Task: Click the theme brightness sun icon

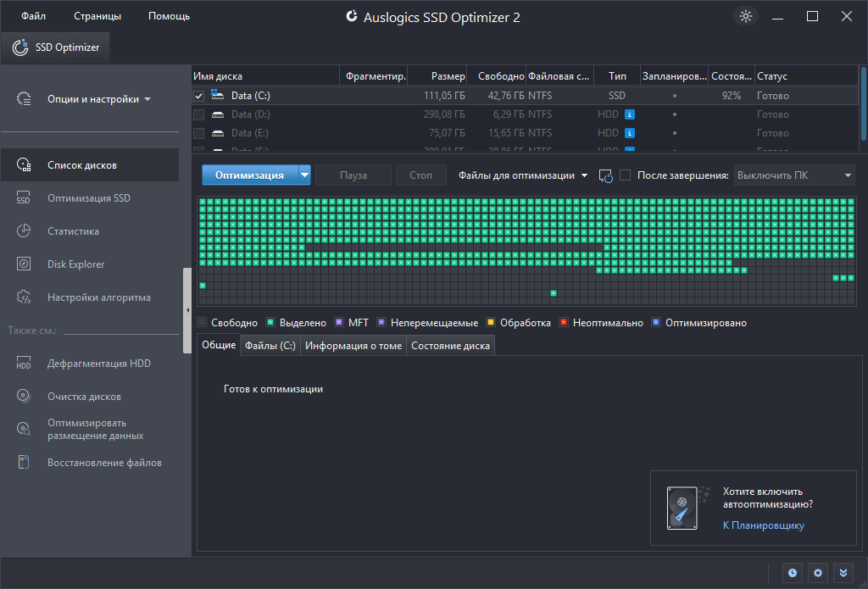Action: (745, 16)
